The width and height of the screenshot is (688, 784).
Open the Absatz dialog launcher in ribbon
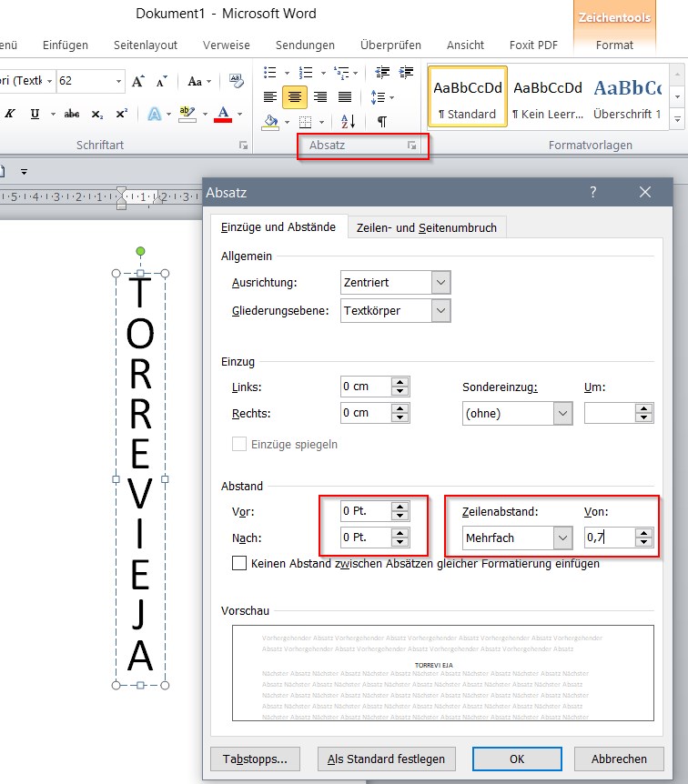[x=412, y=146]
